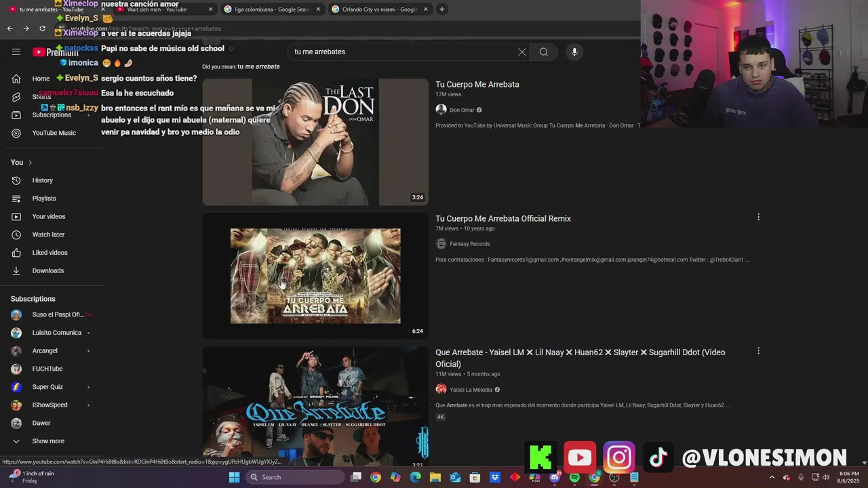Close the 'liga colombiana' tab
This screenshot has height=488, width=868.
pyautogui.click(x=318, y=9)
